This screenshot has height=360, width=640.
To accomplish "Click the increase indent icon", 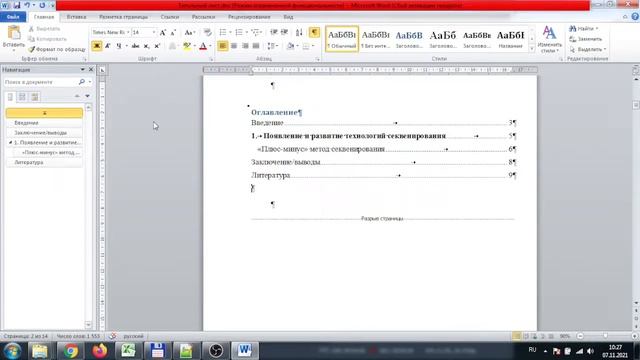I will coord(284,32).
